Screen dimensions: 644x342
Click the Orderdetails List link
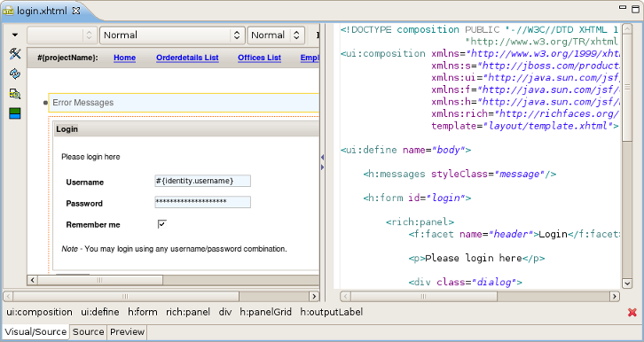187,58
